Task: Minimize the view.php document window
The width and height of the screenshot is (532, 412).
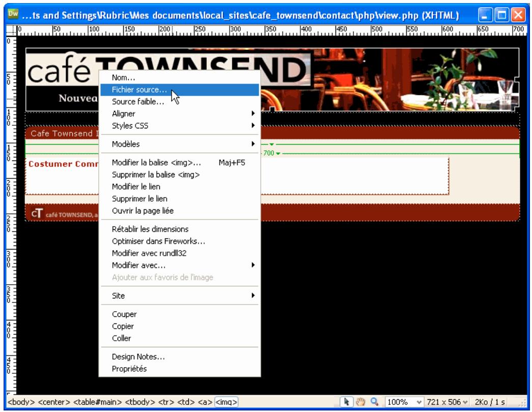Action: point(485,15)
